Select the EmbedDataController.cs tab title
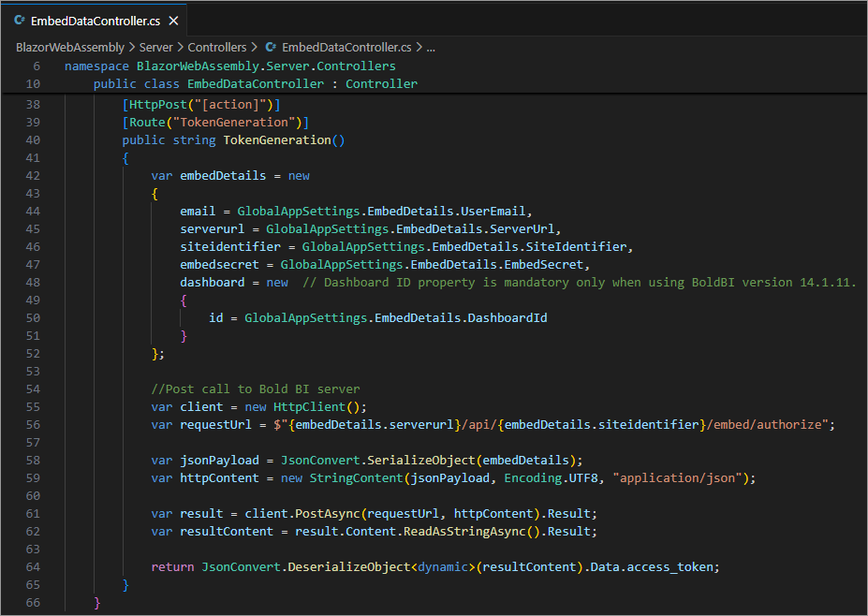This screenshot has width=868, height=616. pos(96,20)
